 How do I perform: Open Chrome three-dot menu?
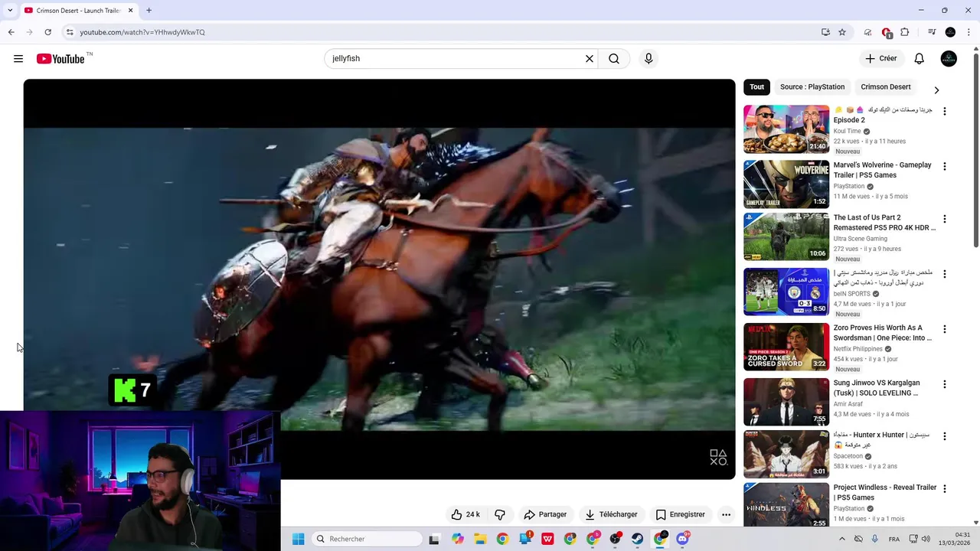969,32
